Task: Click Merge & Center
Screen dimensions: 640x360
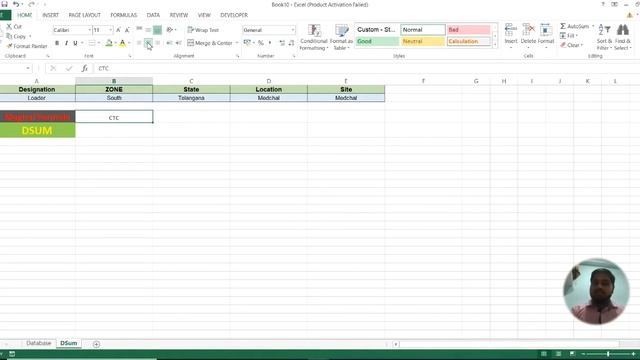Action: click(210, 43)
